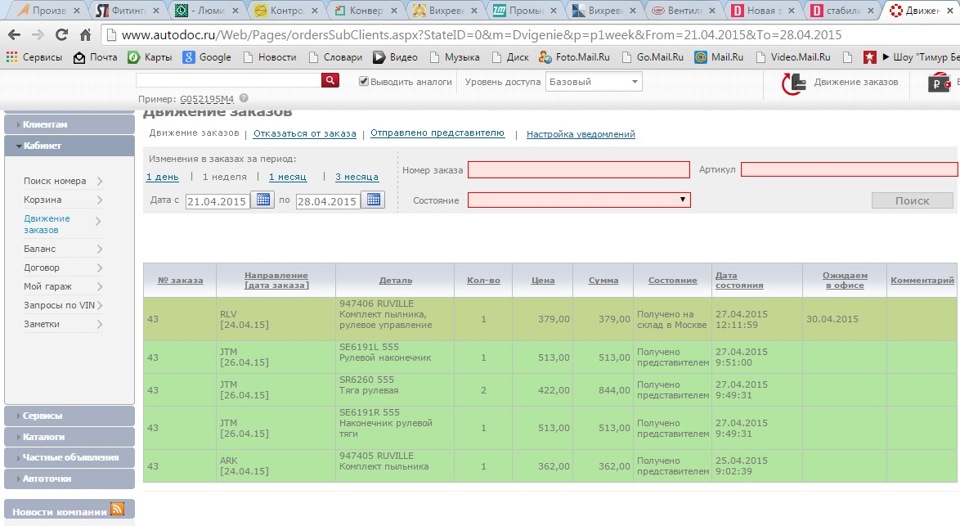
Task: Click the Номер заказа input field
Action: tap(579, 170)
